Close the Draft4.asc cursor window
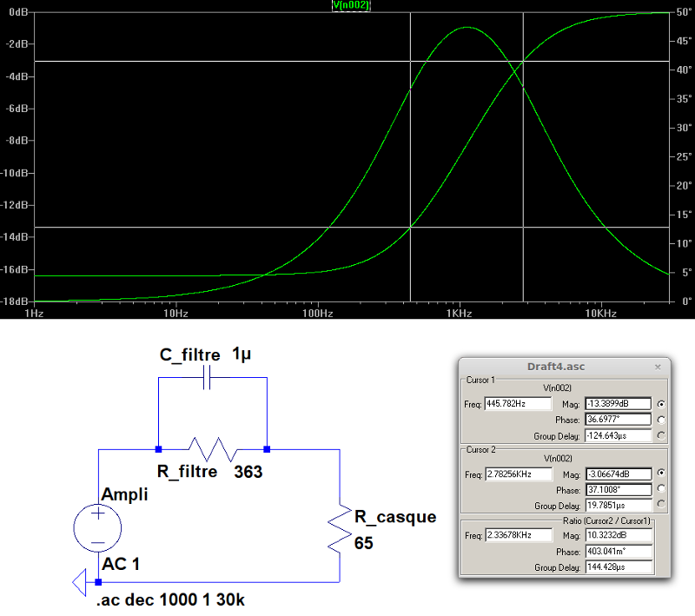Screen dimensions: 695x616 pyautogui.click(x=658, y=367)
